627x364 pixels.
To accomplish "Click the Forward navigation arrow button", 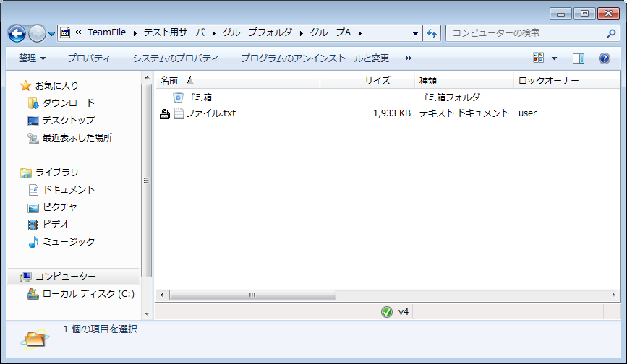I will click(37, 33).
